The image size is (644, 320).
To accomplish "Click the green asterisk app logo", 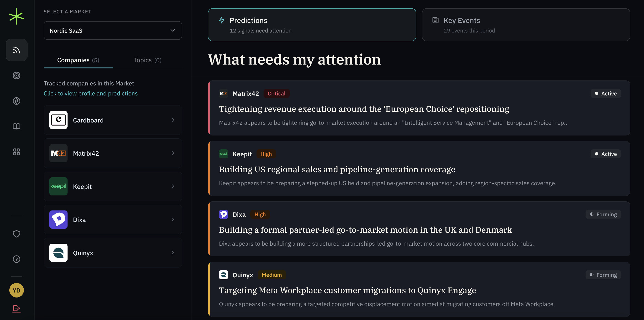I will (x=17, y=17).
